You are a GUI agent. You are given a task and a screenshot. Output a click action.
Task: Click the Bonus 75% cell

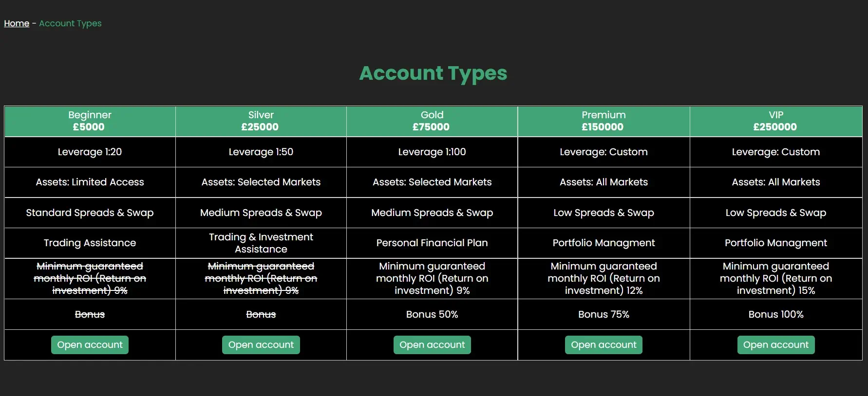coord(604,314)
